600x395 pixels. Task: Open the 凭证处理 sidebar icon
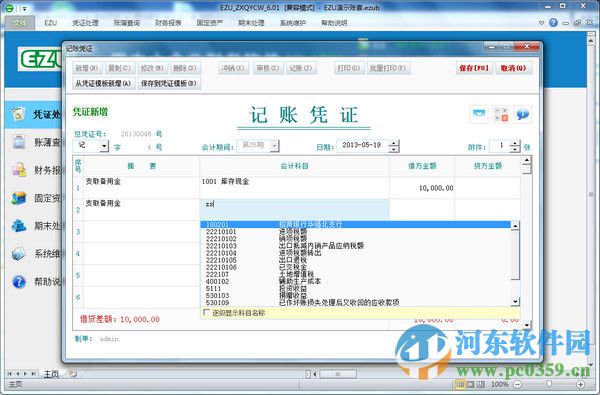[x=18, y=114]
